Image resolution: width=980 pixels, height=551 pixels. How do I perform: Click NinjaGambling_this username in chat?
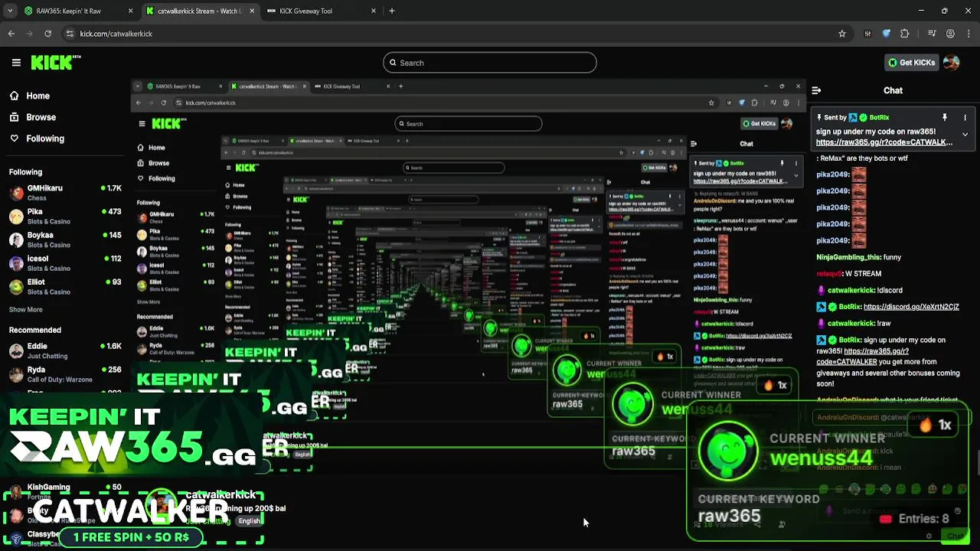point(848,257)
